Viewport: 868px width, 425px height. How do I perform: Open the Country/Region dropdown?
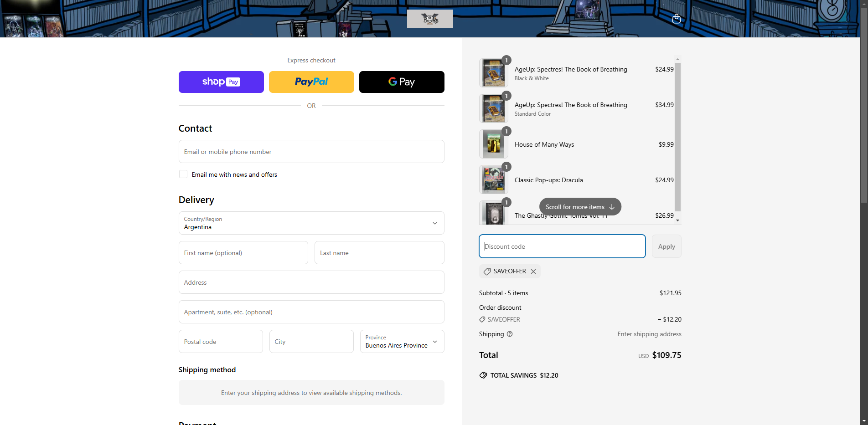(x=311, y=223)
